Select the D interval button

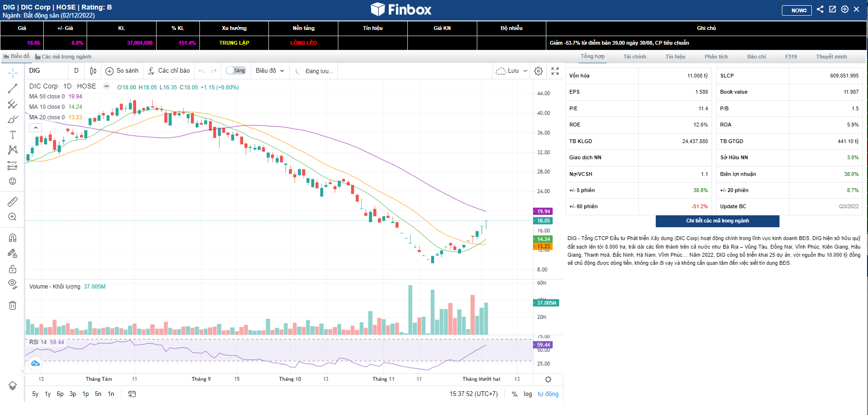coord(77,71)
